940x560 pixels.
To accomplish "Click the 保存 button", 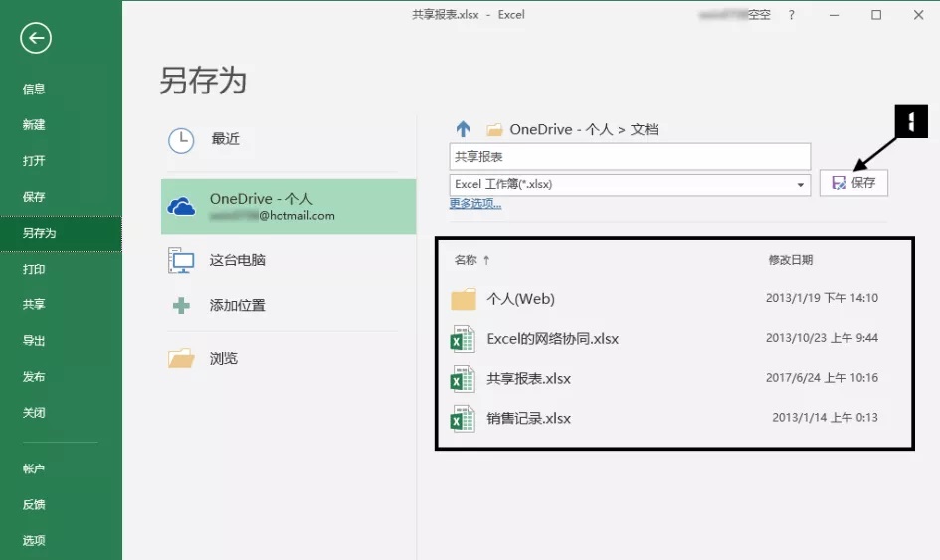I will coord(853,182).
